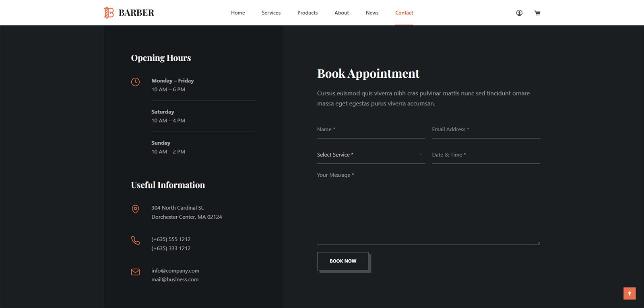The width and height of the screenshot is (644, 308).
Task: Click the phone icon
Action: point(136,240)
